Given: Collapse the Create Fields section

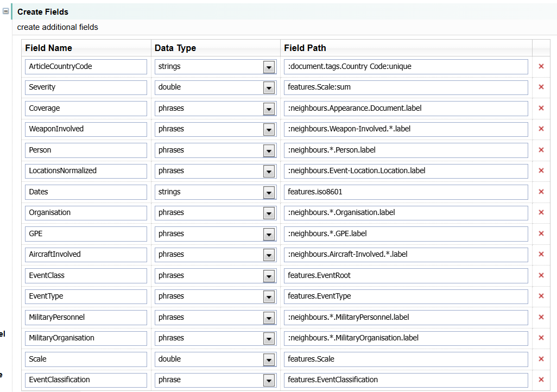Looking at the screenshot, I should coord(6,11).
